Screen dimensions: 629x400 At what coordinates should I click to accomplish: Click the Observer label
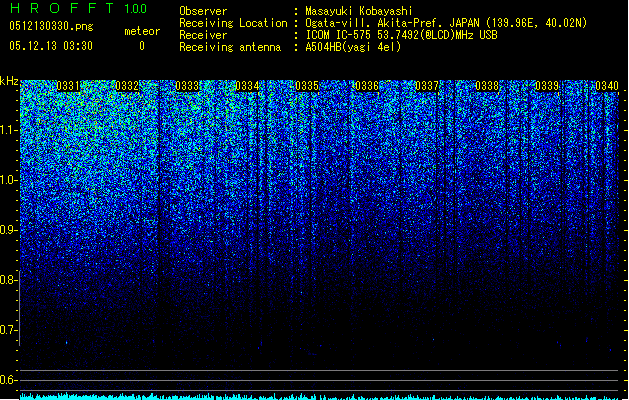[x=203, y=11]
